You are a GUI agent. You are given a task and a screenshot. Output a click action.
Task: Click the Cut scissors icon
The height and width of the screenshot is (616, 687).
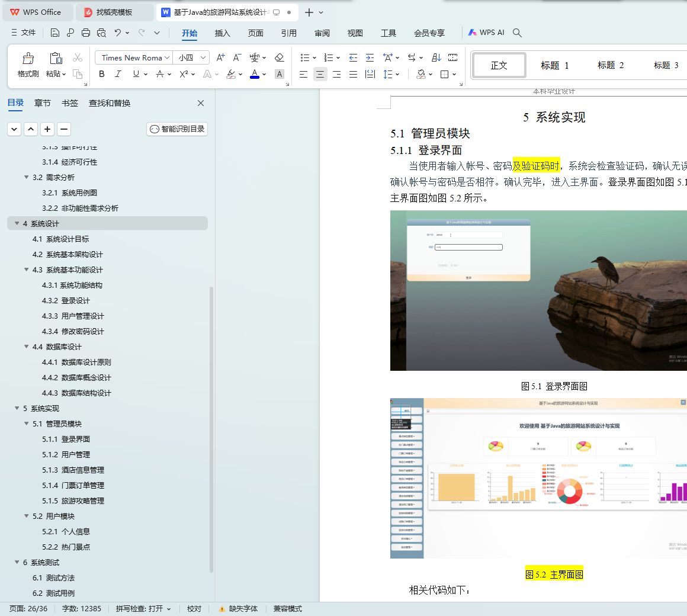[x=78, y=57]
